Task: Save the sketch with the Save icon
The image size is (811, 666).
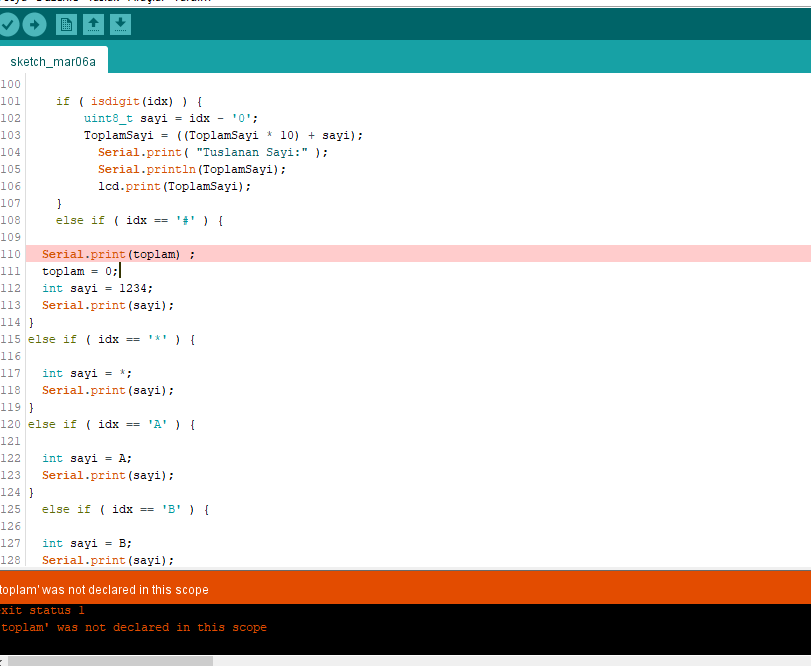Action: click(120, 24)
